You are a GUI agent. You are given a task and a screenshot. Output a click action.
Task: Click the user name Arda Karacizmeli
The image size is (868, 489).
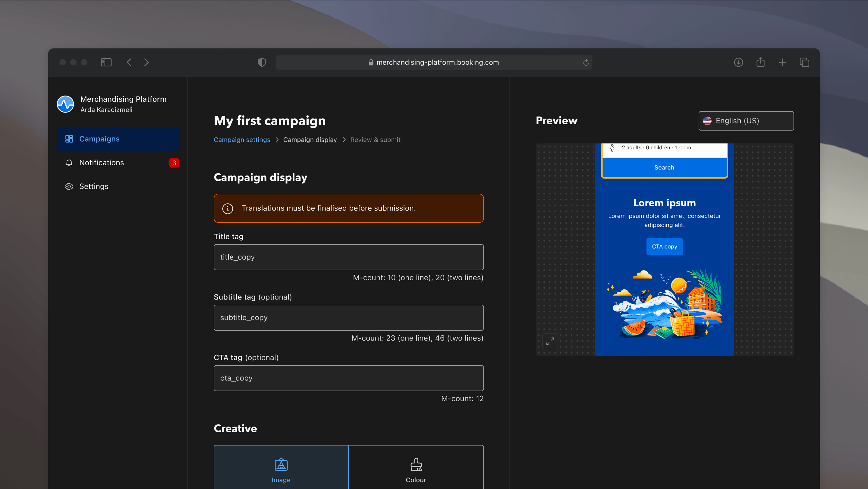(106, 110)
